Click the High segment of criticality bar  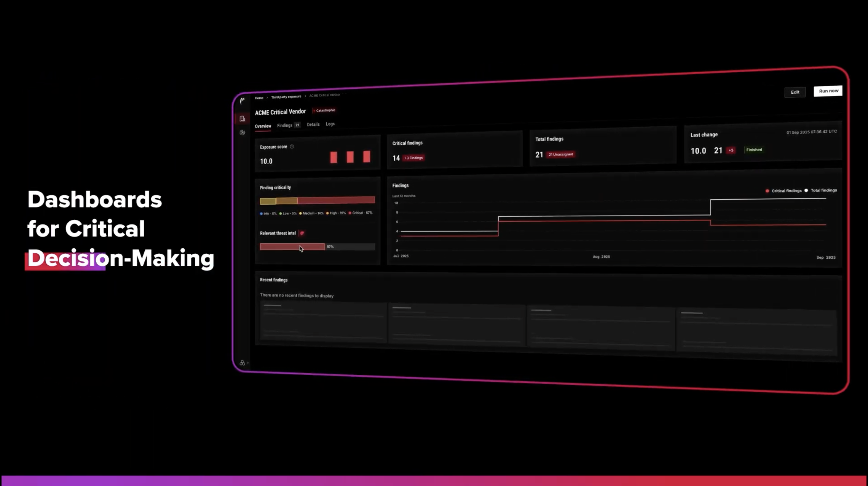[x=287, y=201]
